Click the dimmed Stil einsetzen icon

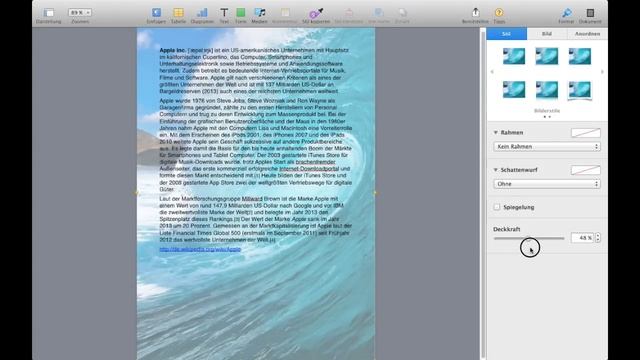349,13
